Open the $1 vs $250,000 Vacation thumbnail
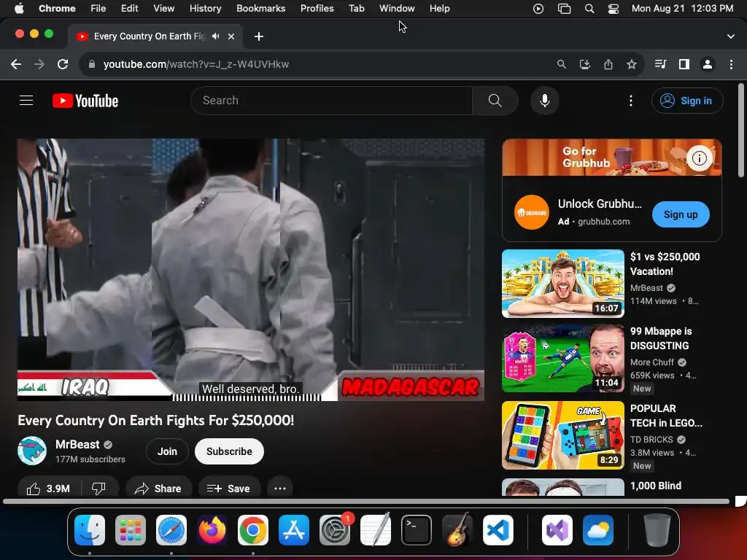This screenshot has height=560, width=747. coord(563,284)
